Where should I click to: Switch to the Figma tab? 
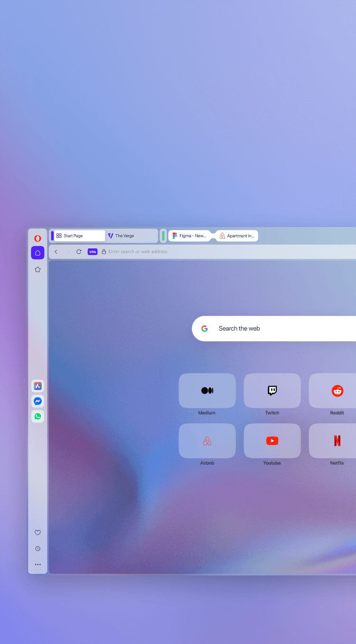pyautogui.click(x=190, y=236)
